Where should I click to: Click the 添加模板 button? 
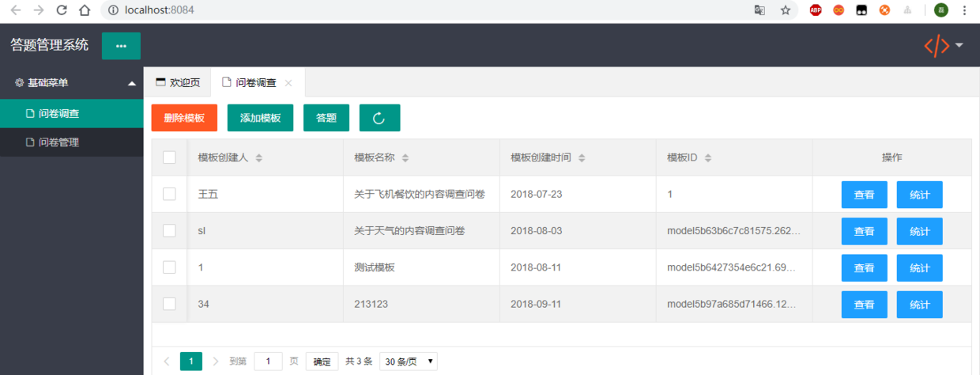(260, 118)
